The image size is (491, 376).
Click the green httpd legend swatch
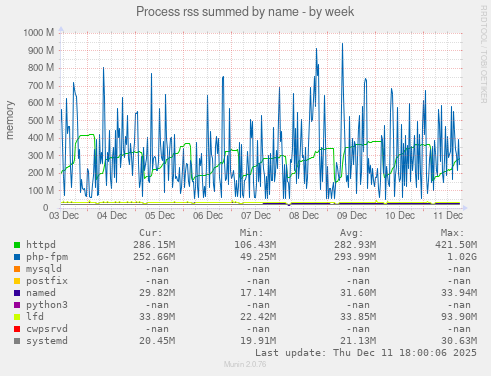click(17, 245)
